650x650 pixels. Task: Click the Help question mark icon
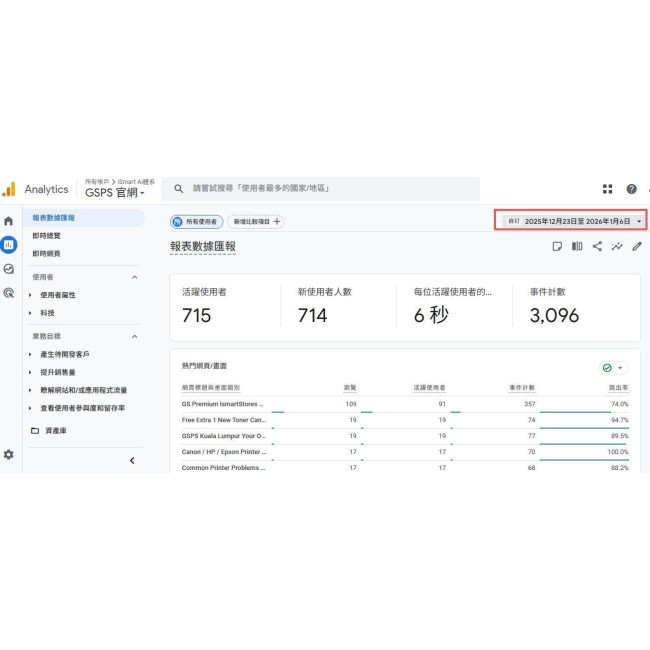(631, 189)
